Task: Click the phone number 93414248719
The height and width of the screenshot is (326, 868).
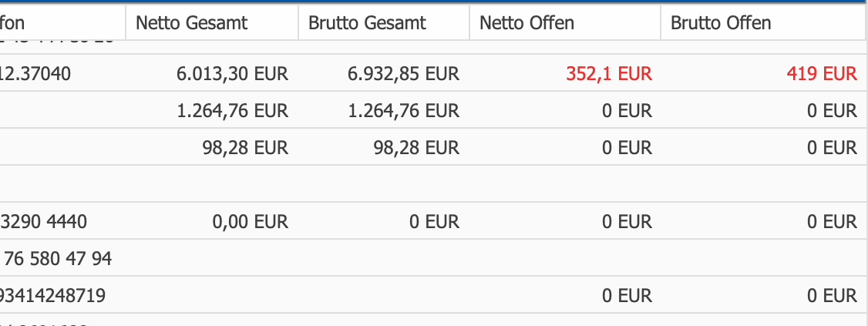Action: pos(52,295)
